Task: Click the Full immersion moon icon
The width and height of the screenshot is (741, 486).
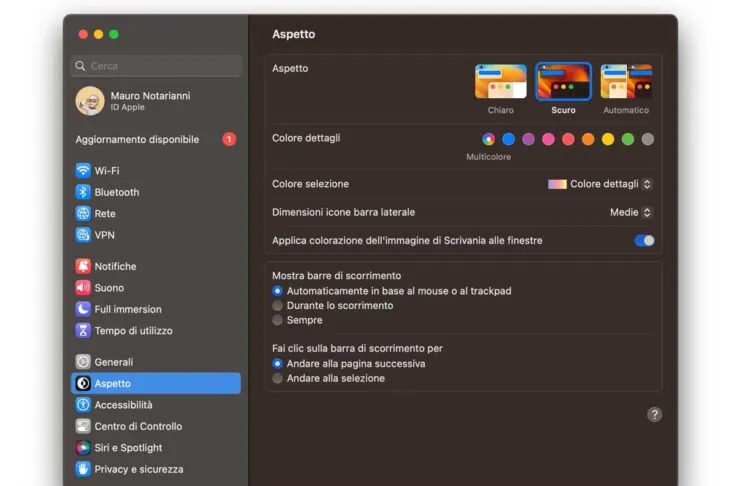Action: [83, 309]
